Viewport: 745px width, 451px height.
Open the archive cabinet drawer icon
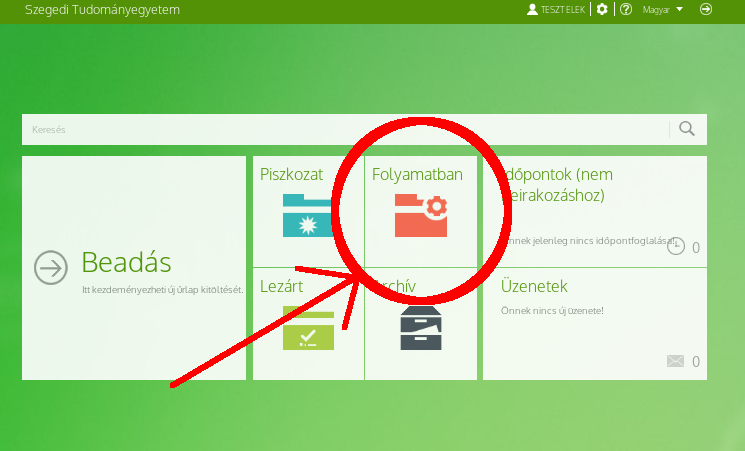pos(421,328)
